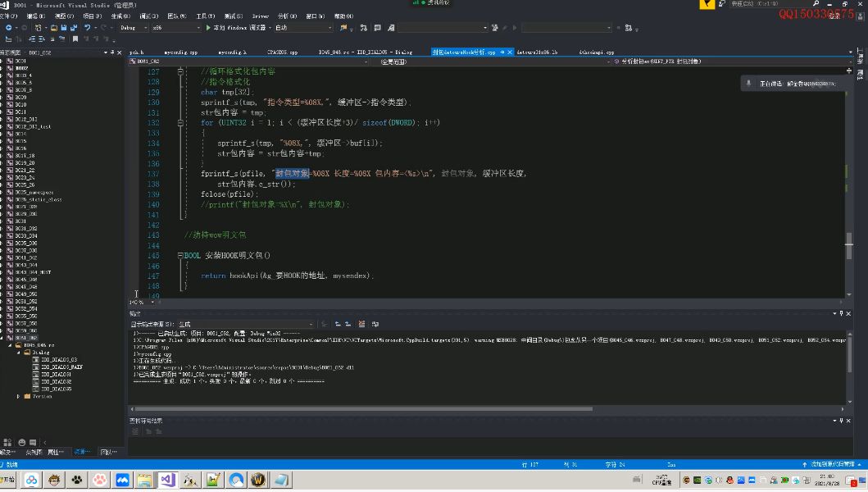Screen dimensions: 868x492
Task: Click the Save All toolbar icon
Action: pyautogui.click(x=74, y=28)
